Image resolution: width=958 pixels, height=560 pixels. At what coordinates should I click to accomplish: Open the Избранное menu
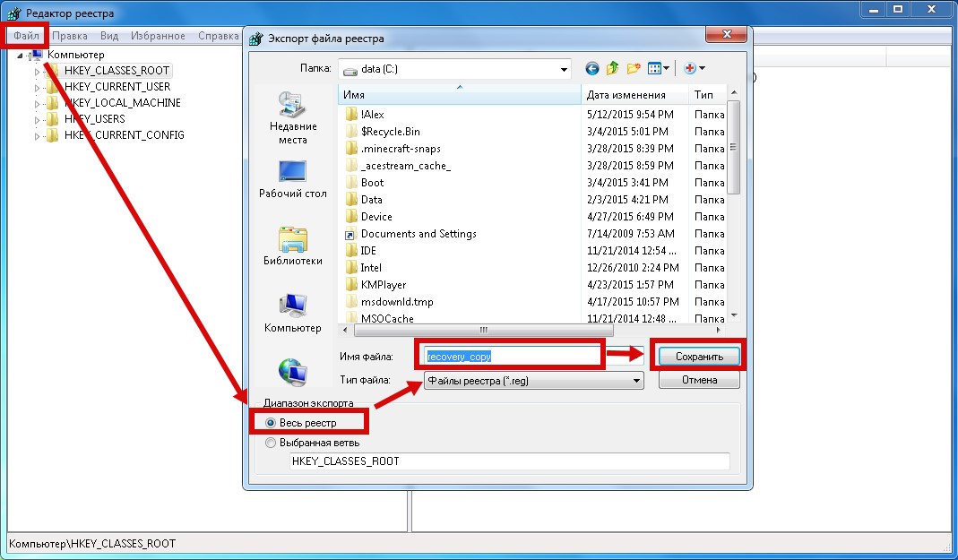pyautogui.click(x=158, y=36)
